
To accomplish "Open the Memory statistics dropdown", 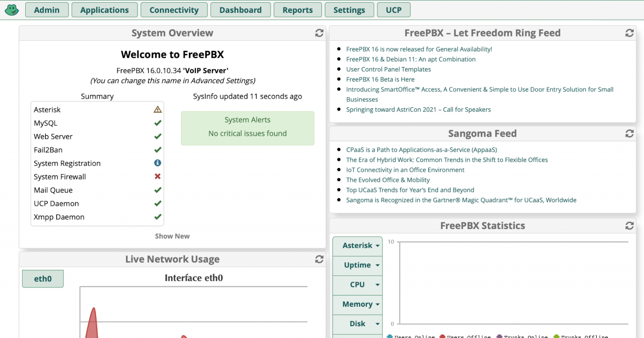I will [x=357, y=304].
